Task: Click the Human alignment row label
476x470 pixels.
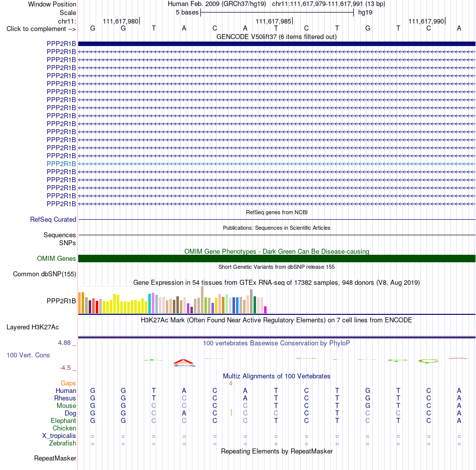Action: [66, 390]
